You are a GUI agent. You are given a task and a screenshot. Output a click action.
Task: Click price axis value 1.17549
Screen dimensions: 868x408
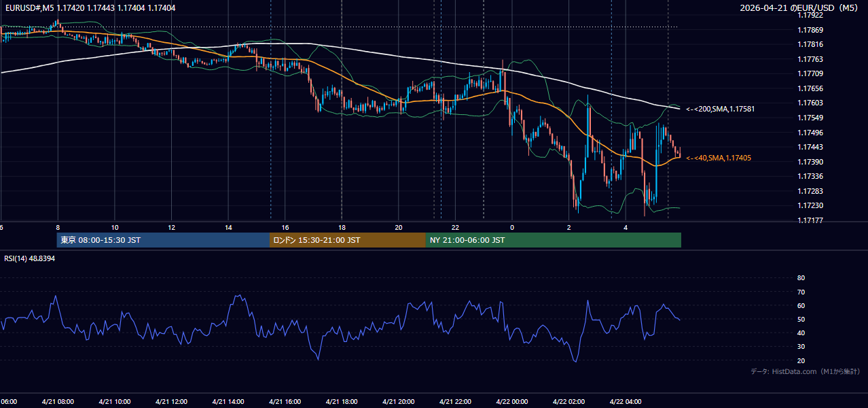click(810, 118)
